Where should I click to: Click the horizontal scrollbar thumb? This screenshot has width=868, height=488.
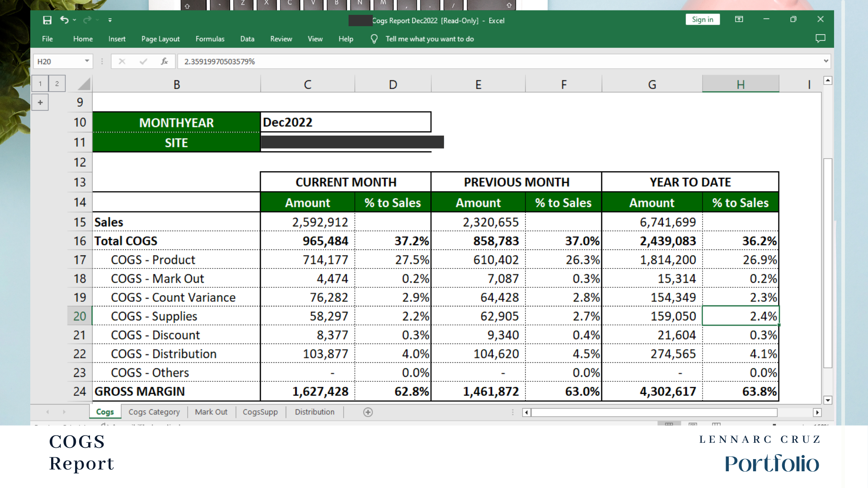[x=654, y=412]
